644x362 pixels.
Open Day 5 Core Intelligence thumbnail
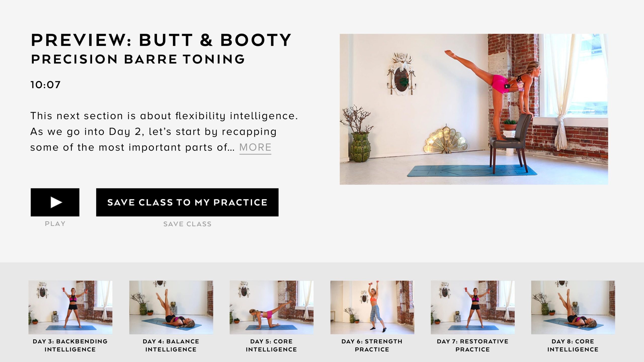271,307
